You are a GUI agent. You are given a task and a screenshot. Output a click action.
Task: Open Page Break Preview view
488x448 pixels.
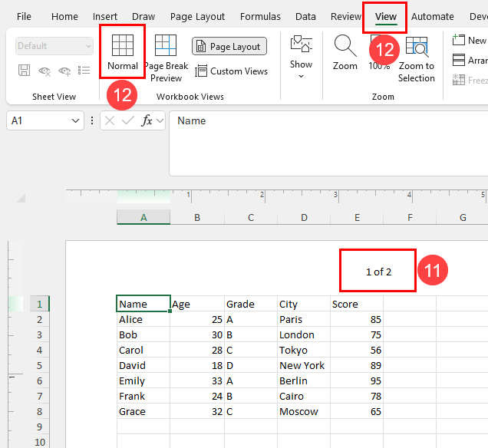[167, 58]
